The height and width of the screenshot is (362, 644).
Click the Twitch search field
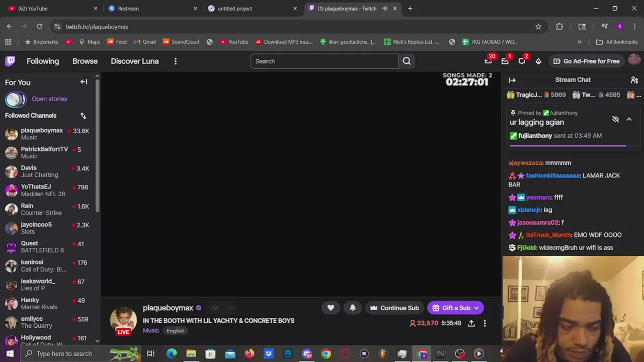325,61
